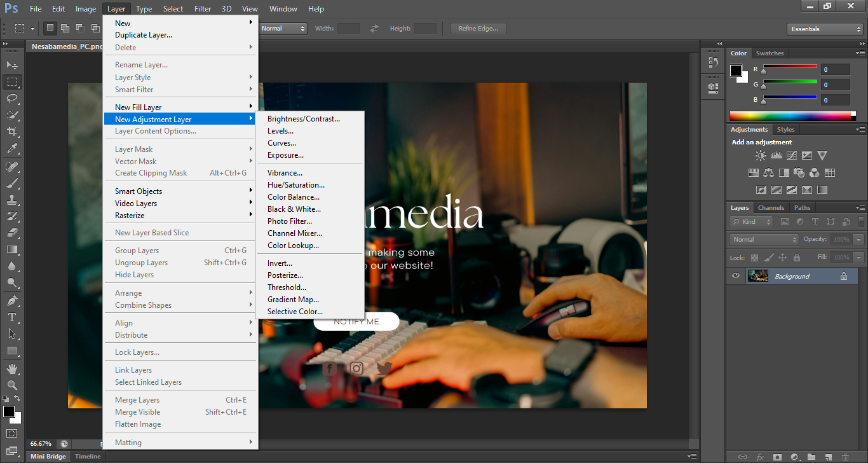Toggle lock transparent pixels in Layers panel
Screen dimensions: 868x463
754,258
